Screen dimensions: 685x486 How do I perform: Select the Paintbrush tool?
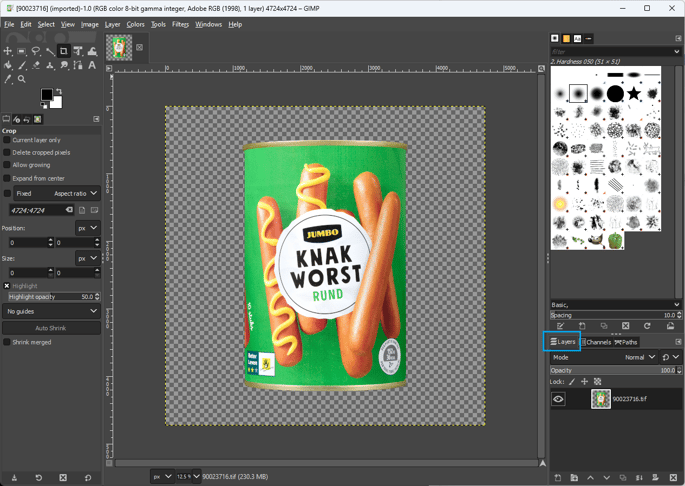21,66
